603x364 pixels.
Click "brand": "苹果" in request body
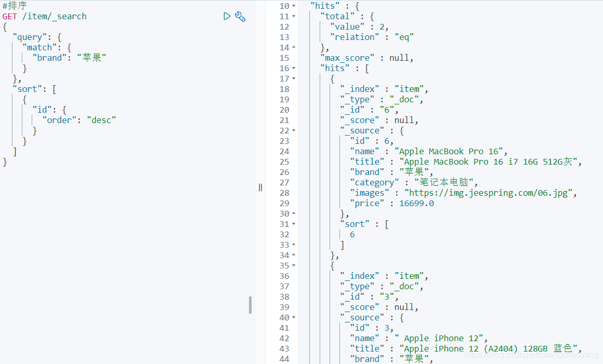click(69, 58)
